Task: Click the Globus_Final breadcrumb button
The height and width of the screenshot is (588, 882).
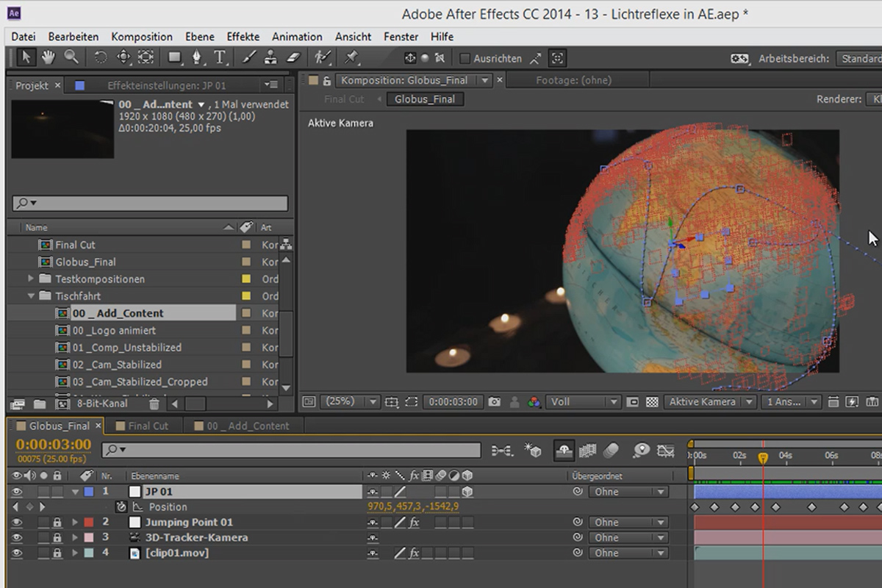Action: [425, 99]
